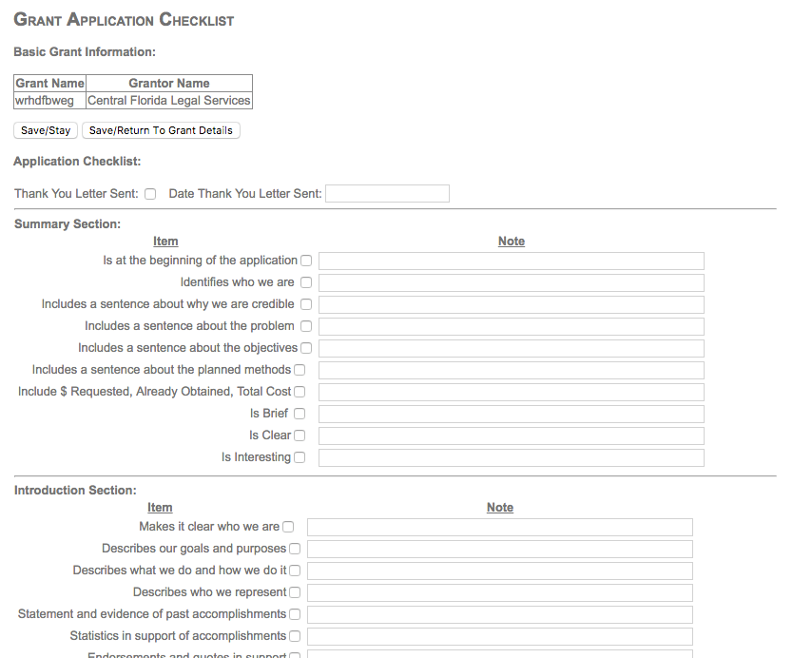Check 'Includes a sentence about the planned methods'
This screenshot has width=812, height=658.
point(300,370)
